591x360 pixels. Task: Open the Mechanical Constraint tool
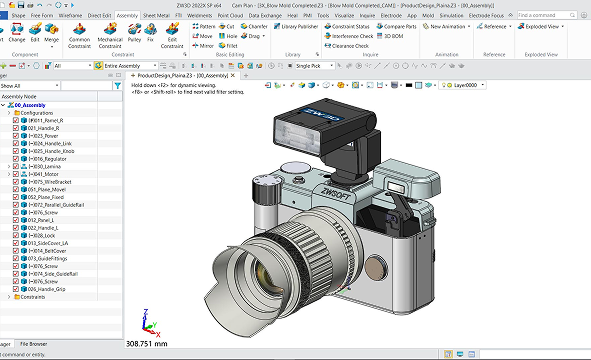[110, 35]
